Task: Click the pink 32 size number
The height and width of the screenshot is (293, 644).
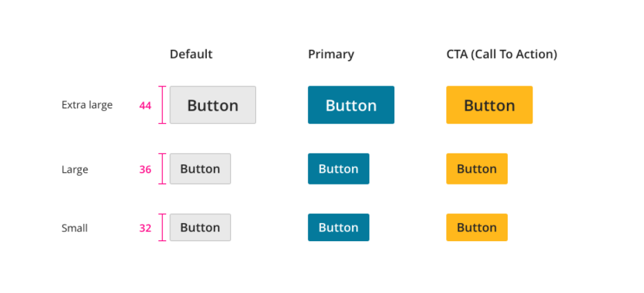Action: click(145, 228)
